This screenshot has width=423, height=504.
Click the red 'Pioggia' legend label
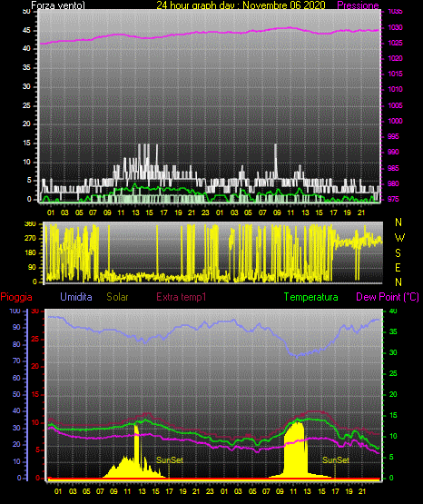pyautogui.click(x=16, y=297)
